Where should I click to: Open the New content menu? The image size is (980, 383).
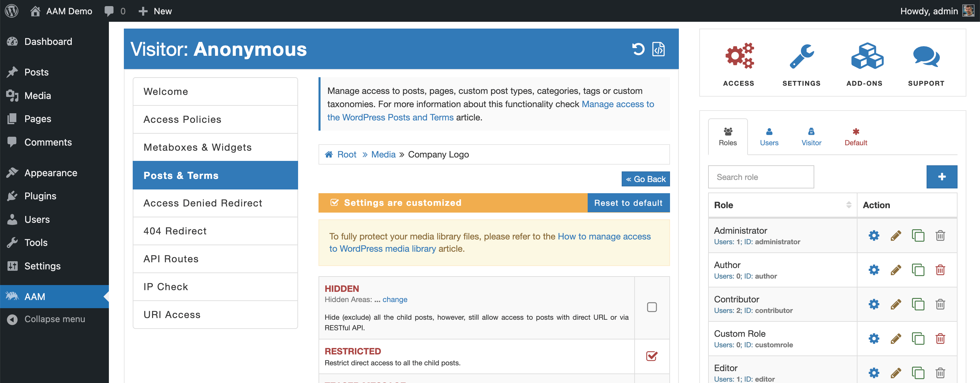point(155,11)
